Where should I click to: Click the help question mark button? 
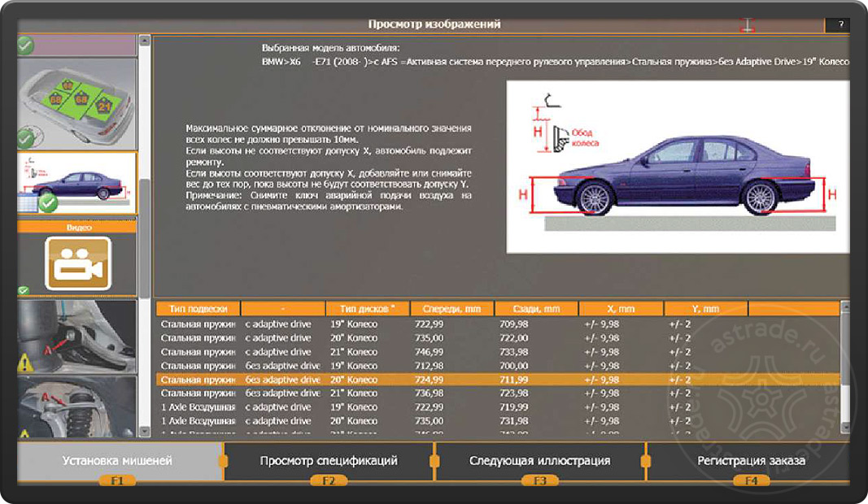[x=840, y=24]
